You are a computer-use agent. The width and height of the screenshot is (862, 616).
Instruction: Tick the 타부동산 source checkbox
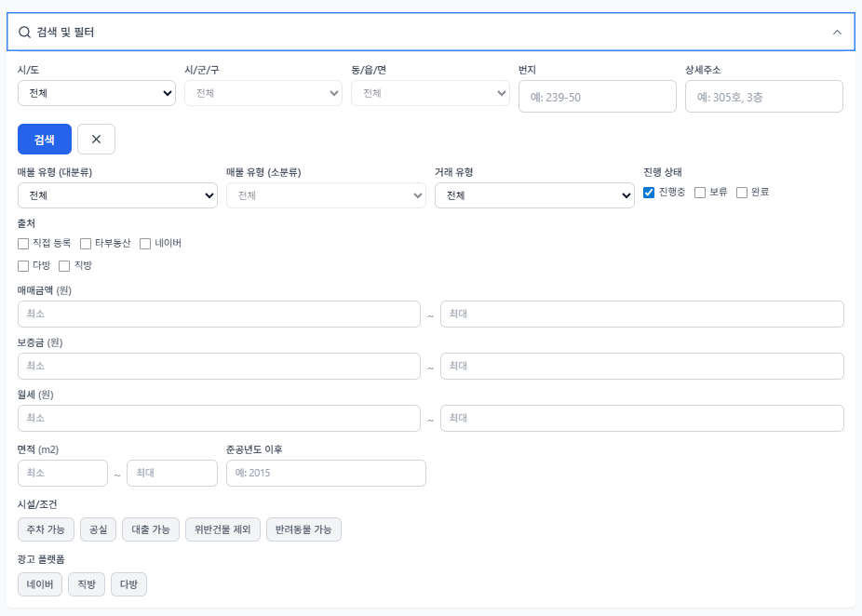coord(86,244)
